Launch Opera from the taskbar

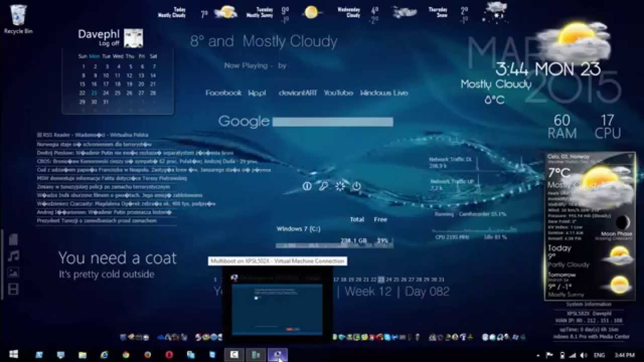click(x=169, y=354)
